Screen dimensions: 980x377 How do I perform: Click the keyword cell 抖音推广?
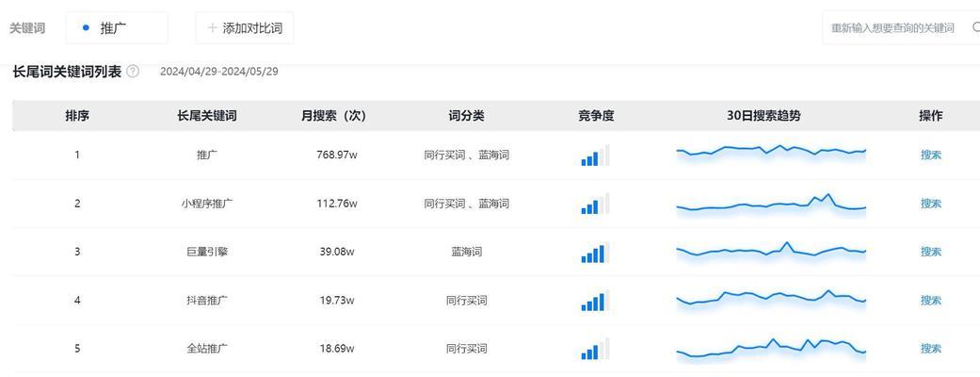point(207,301)
